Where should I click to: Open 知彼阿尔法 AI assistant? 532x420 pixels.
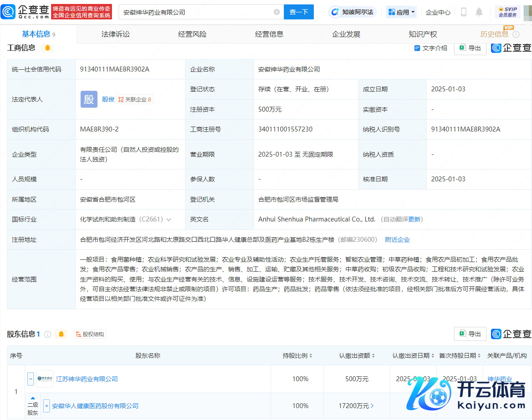(352, 12)
